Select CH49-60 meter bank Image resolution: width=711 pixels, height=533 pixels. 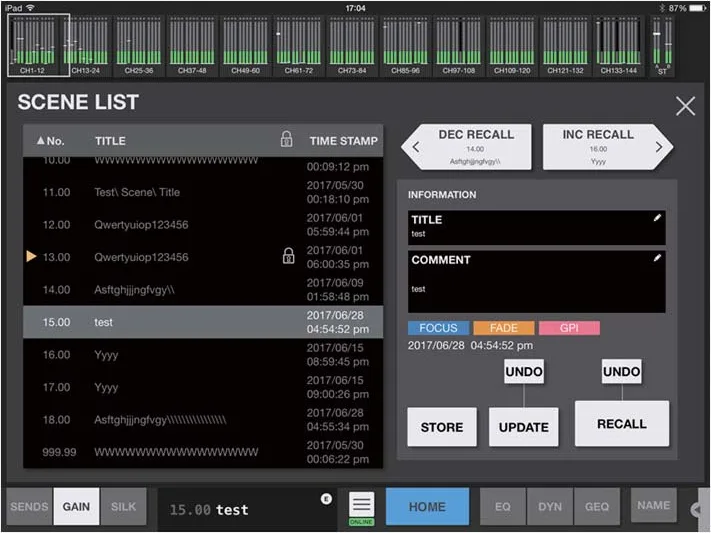[245, 45]
